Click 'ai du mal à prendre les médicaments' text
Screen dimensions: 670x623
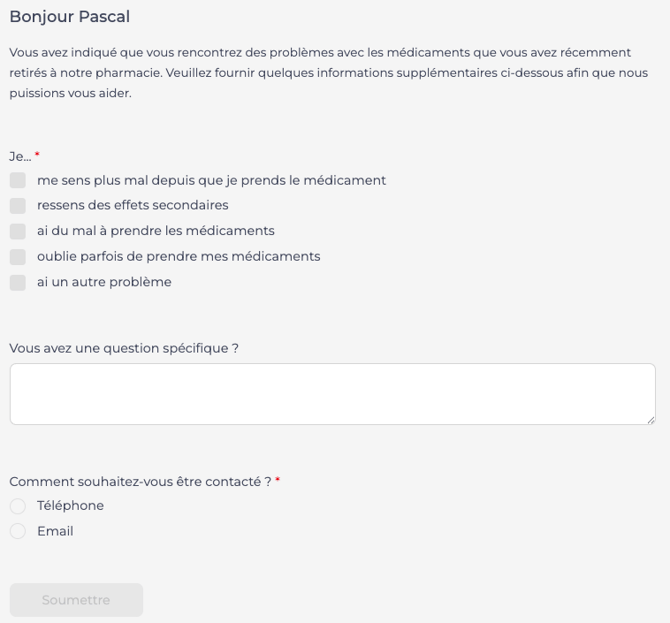click(x=155, y=231)
